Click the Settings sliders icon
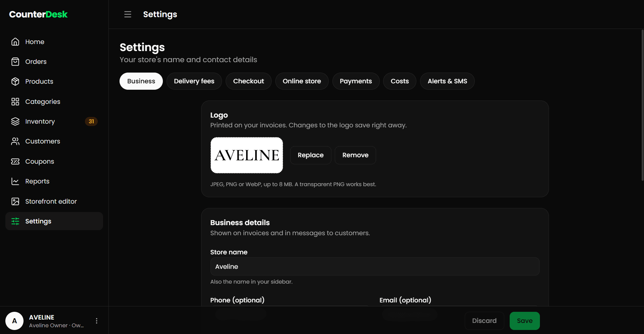 click(15, 221)
